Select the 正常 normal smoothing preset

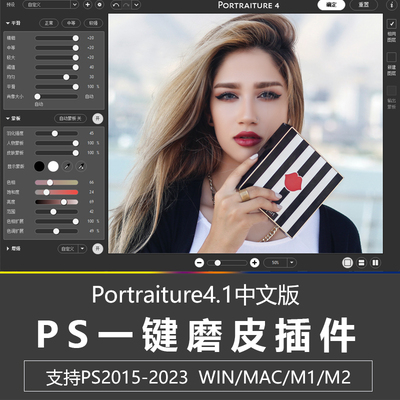49,23
